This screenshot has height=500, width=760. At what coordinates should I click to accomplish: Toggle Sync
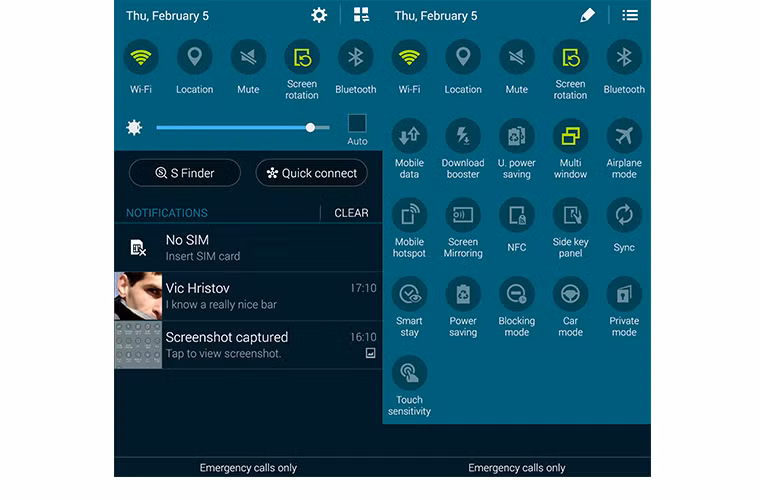[624, 215]
